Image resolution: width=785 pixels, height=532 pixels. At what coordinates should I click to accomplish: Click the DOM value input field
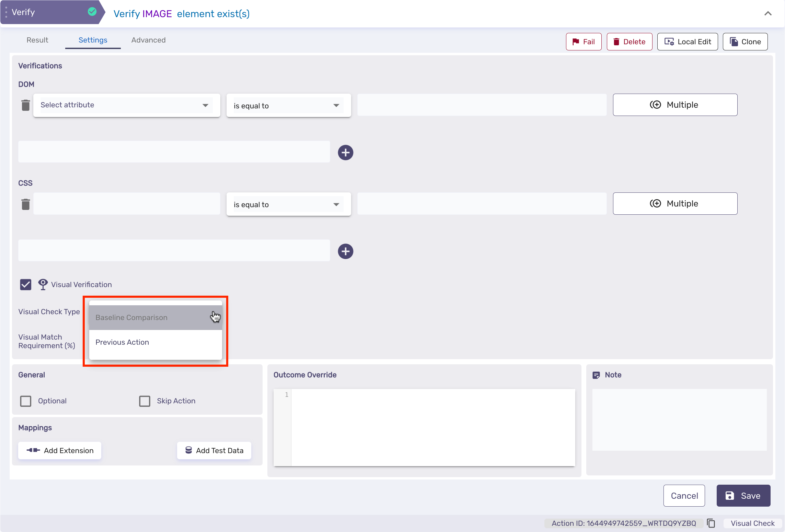pos(482,105)
